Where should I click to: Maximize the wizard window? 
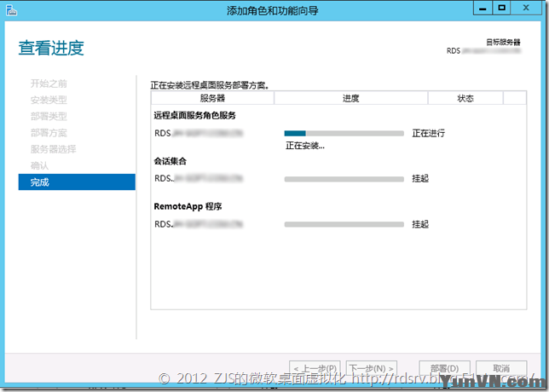pos(502,8)
